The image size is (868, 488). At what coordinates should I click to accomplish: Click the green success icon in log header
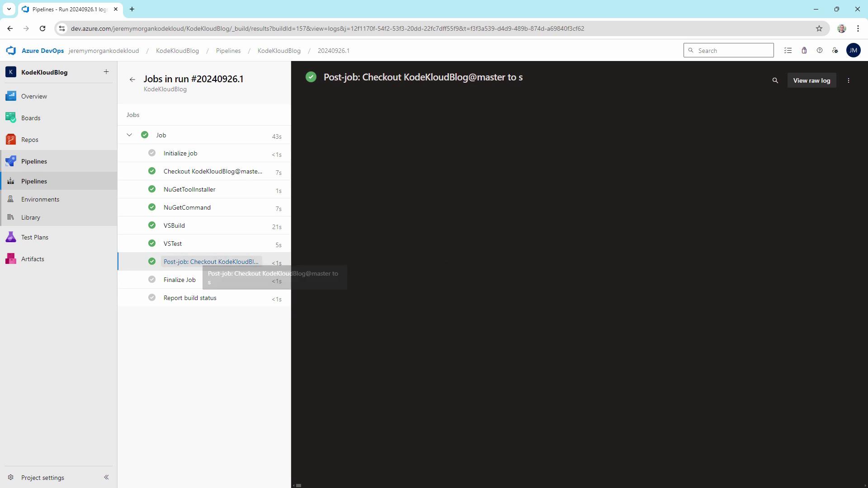point(311,77)
